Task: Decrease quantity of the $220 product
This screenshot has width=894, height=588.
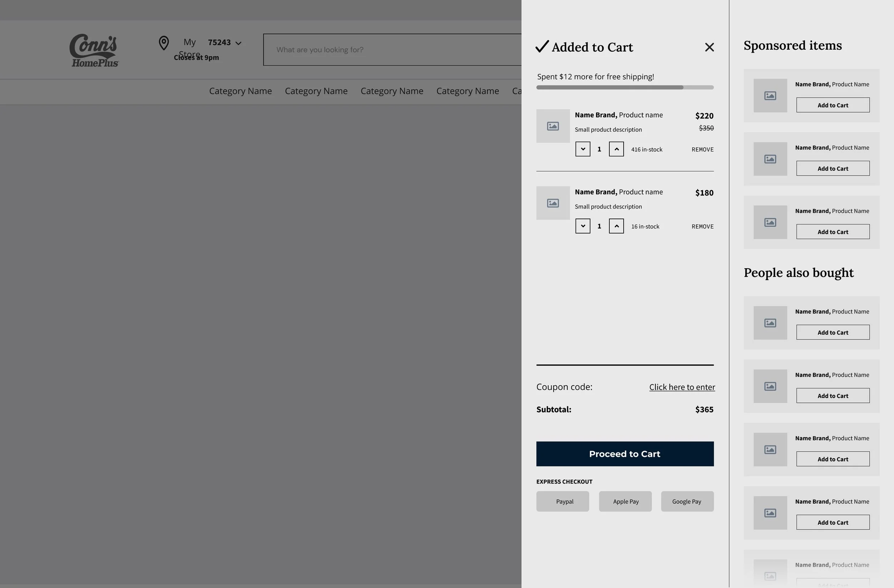Action: tap(583, 149)
